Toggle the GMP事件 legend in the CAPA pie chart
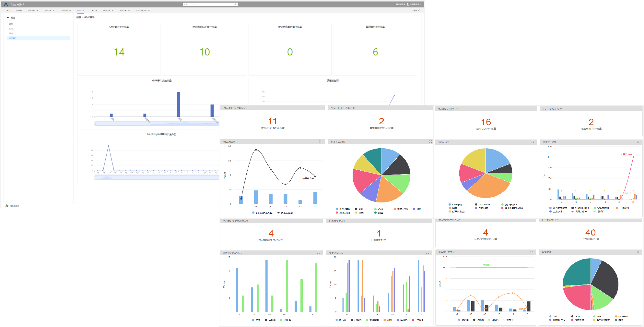 point(455,205)
